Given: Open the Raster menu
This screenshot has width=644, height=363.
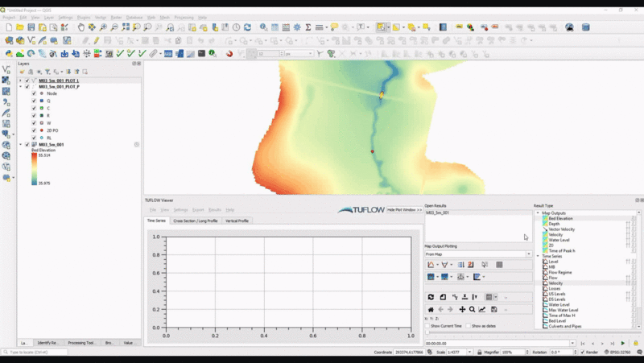Looking at the screenshot, I should (117, 17).
